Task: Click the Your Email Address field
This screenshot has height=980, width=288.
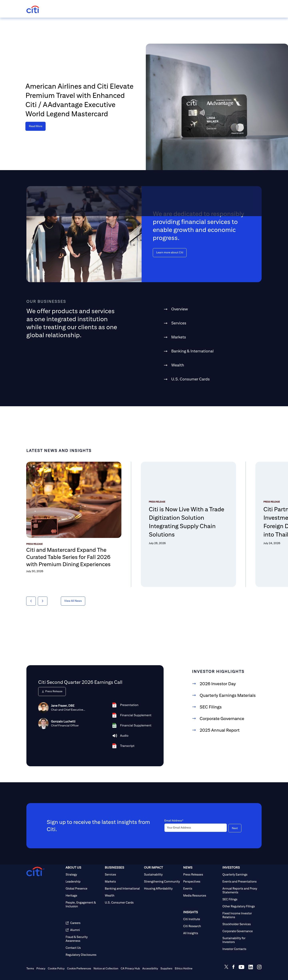Action: pos(196,828)
